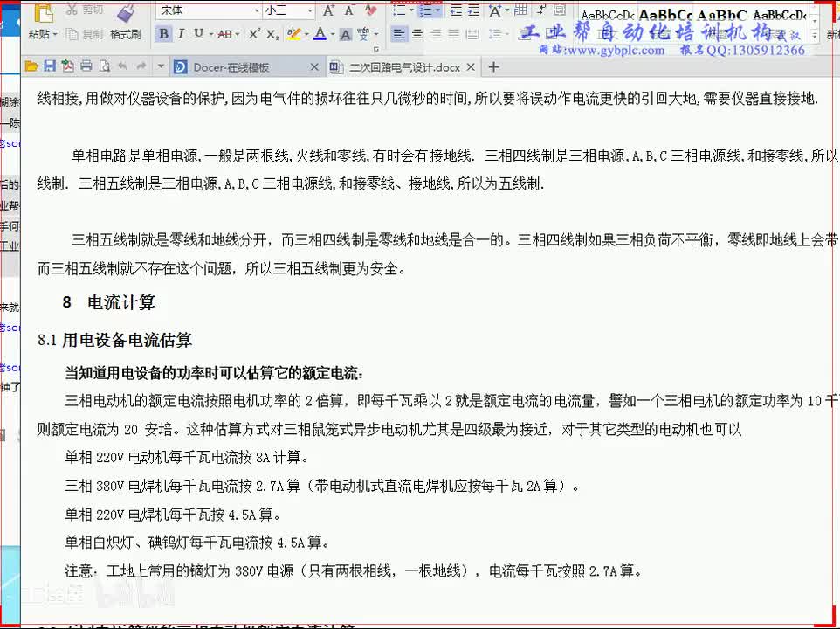Expand quick access toolbar dropdown
This screenshot has height=629, width=840.
(x=160, y=66)
